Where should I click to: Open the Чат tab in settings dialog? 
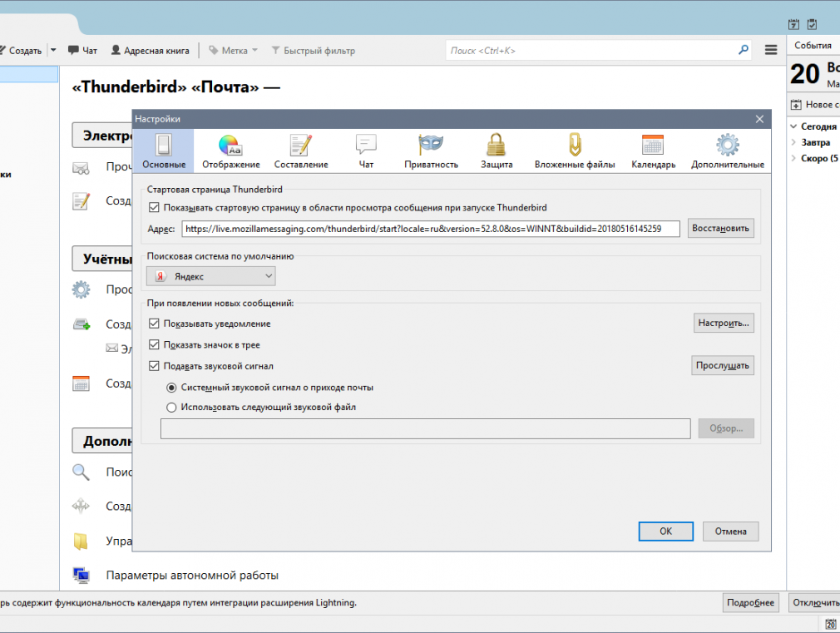366,151
